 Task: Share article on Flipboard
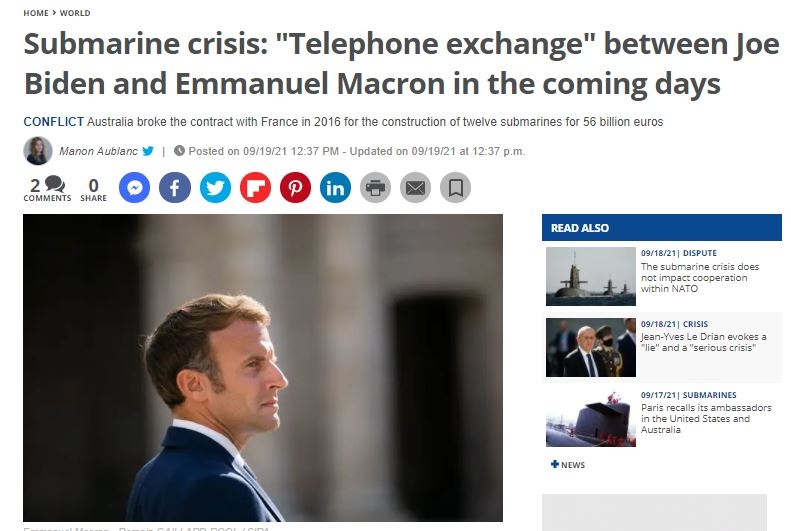tap(255, 187)
